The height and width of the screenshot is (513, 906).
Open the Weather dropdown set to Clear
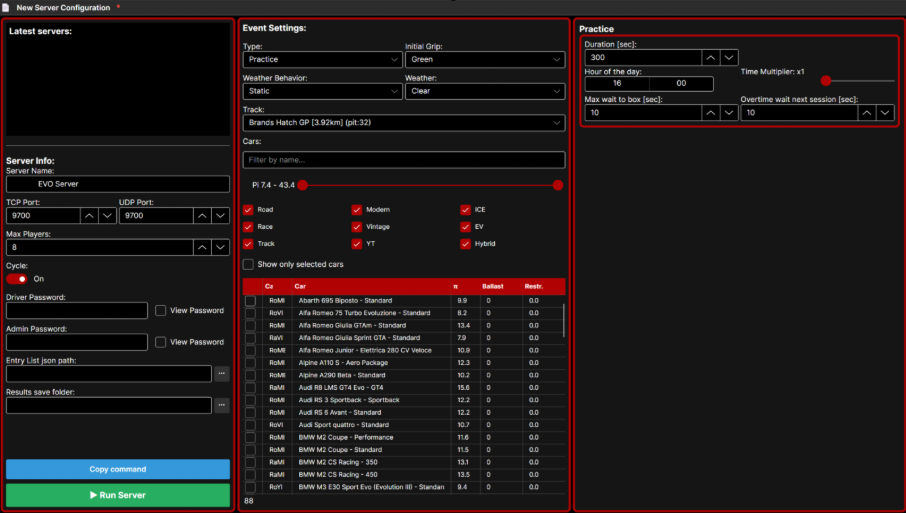485,91
